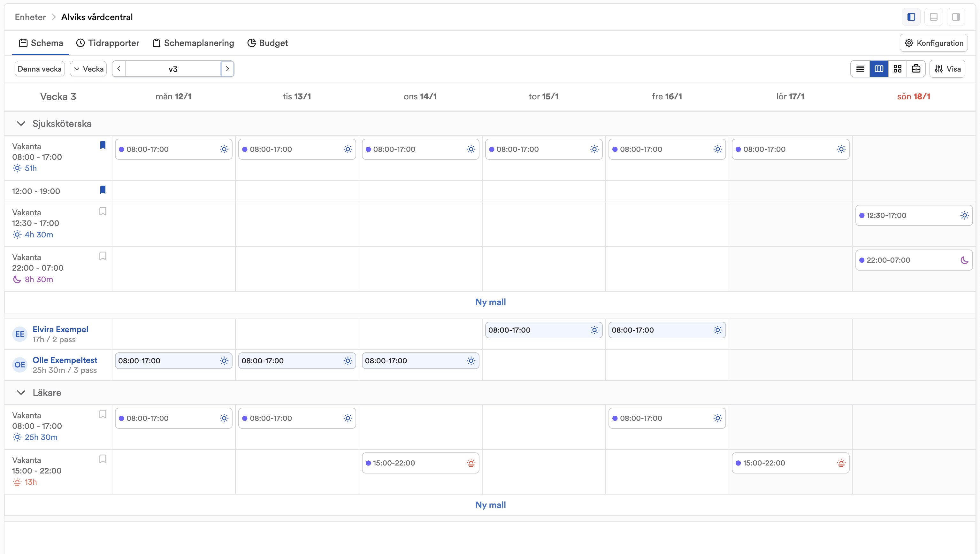The width and height of the screenshot is (980, 554).
Task: Open Olle Exempeltest's Wednesday shift
Action: [x=420, y=361]
